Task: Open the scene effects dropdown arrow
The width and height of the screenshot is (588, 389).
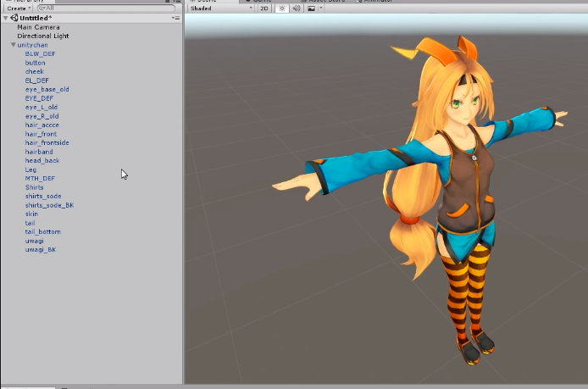Action: pyautogui.click(x=320, y=8)
